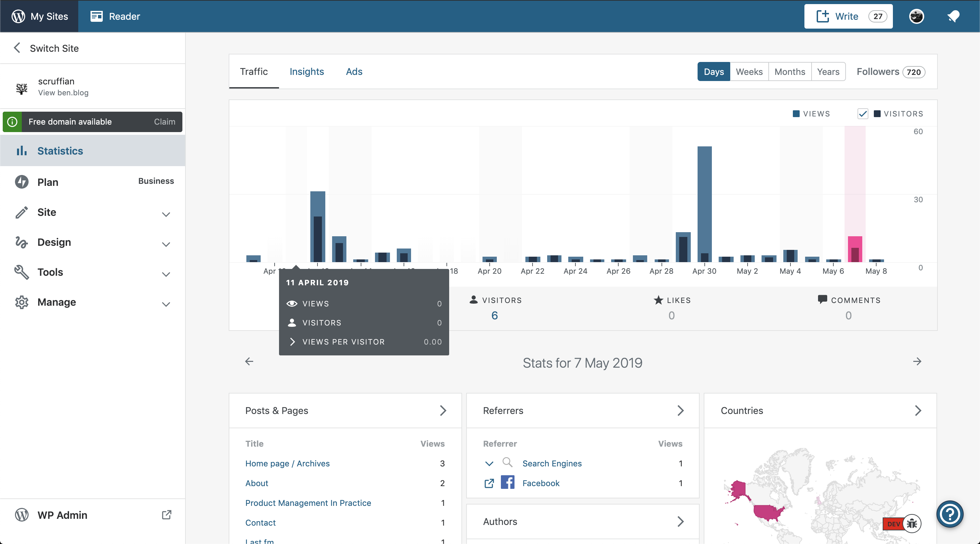The image size is (980, 544).
Task: Expand the Design menu section
Action: pyautogui.click(x=166, y=244)
